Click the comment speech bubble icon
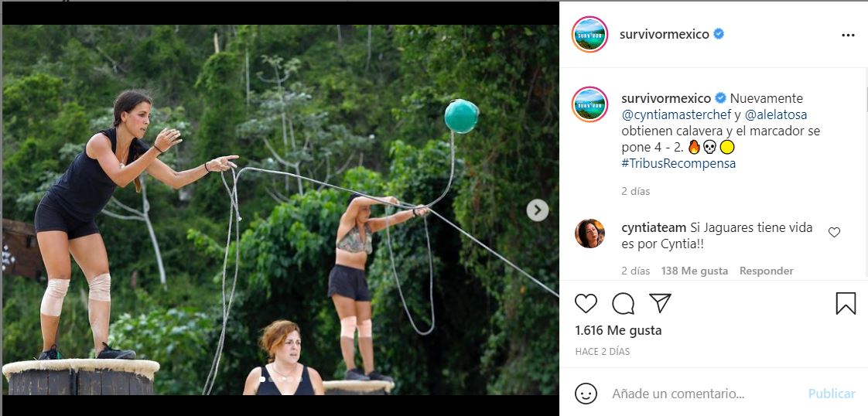868x416 pixels. point(623,303)
